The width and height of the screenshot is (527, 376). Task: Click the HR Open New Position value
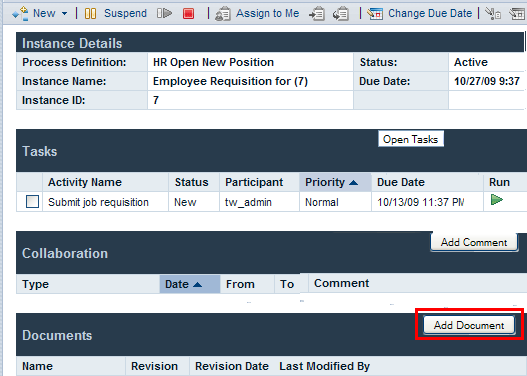tap(213, 62)
